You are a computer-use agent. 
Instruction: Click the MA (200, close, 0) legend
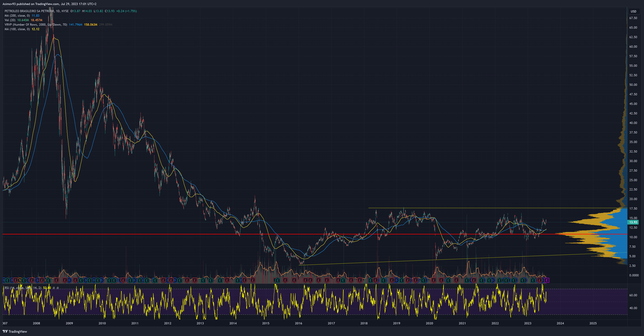[x=17, y=15]
